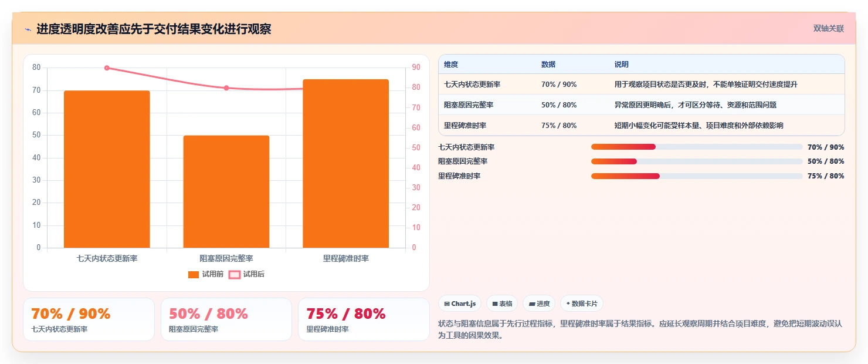The image size is (868, 364).
Task: Select the Chart.js tag chip
Action: click(460, 304)
